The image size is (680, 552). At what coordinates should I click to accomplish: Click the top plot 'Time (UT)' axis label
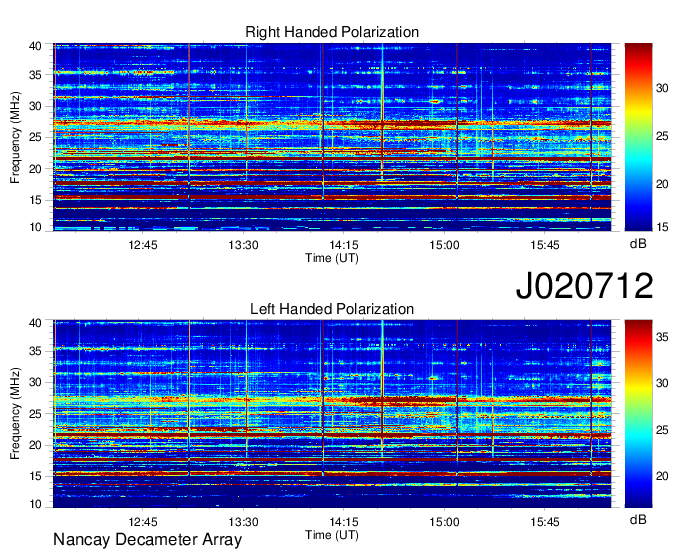(x=332, y=258)
